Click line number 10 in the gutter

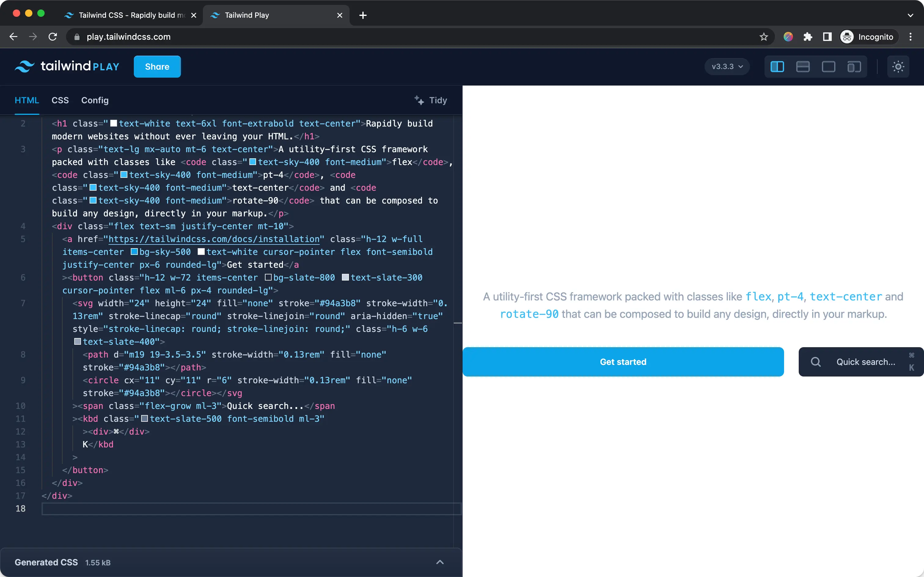tap(20, 406)
